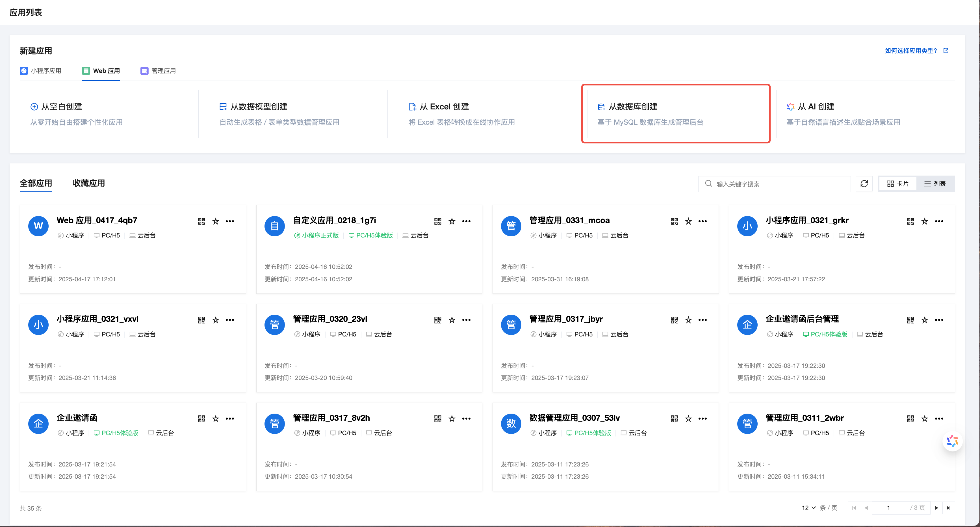Open PC/H5体验版 link of 自定义应用_0218_1g7i
980x527 pixels.
(x=370, y=236)
